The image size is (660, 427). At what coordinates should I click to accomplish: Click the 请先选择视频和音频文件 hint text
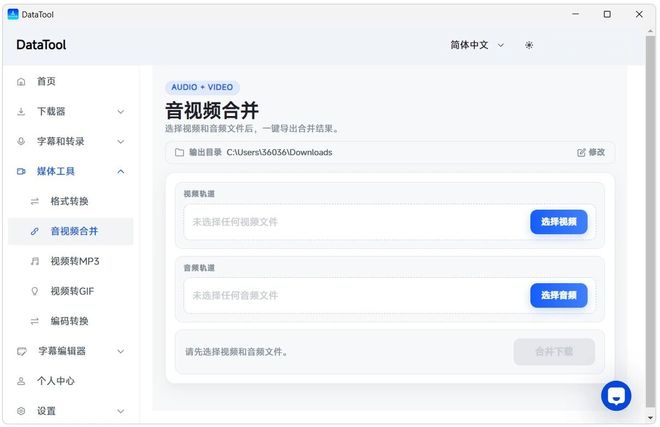237,352
